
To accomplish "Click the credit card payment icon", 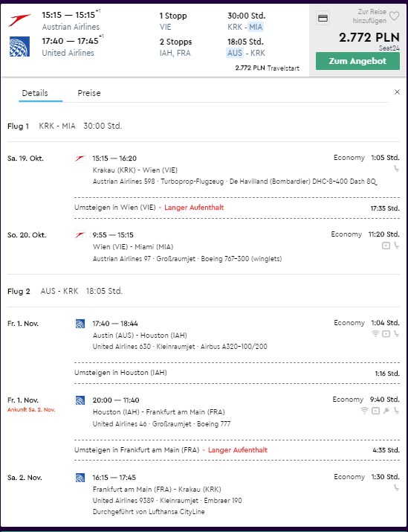I will 323,18.
